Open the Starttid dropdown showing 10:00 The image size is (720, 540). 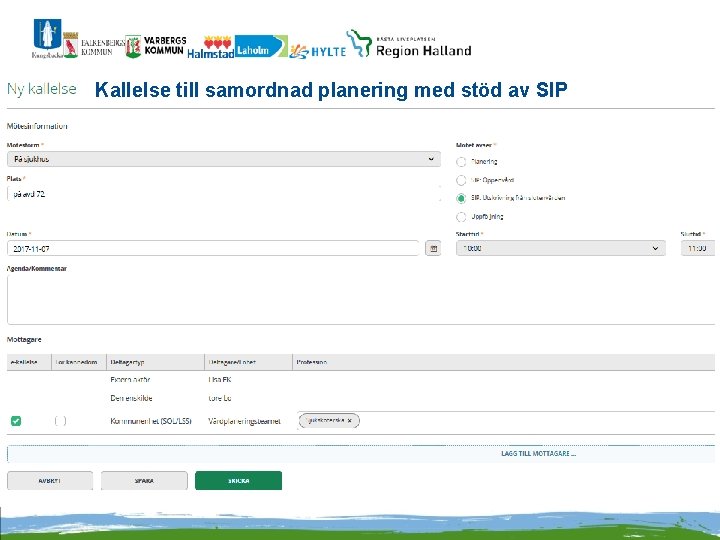[560, 248]
